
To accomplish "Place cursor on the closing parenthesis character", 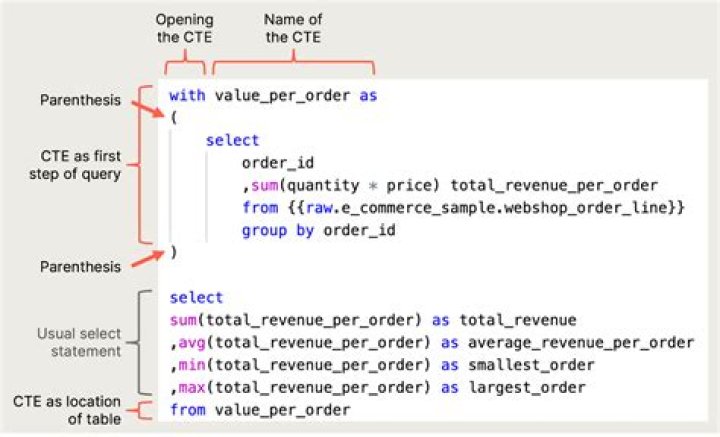I will point(173,252).
